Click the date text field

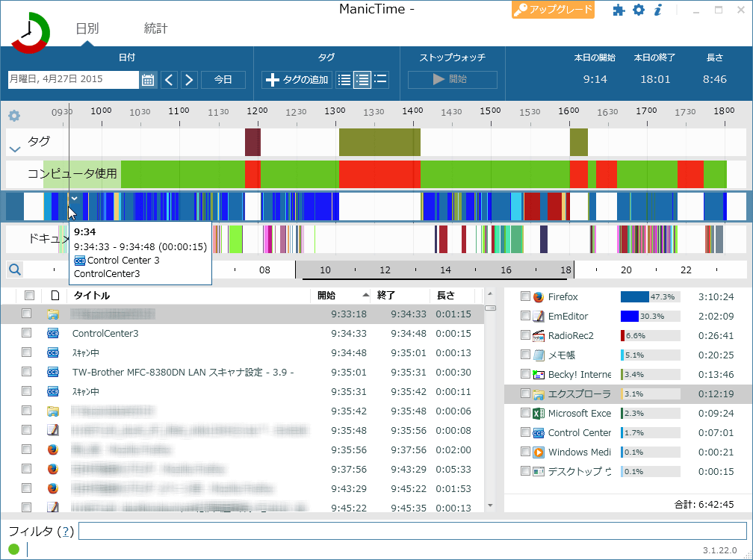(x=73, y=80)
